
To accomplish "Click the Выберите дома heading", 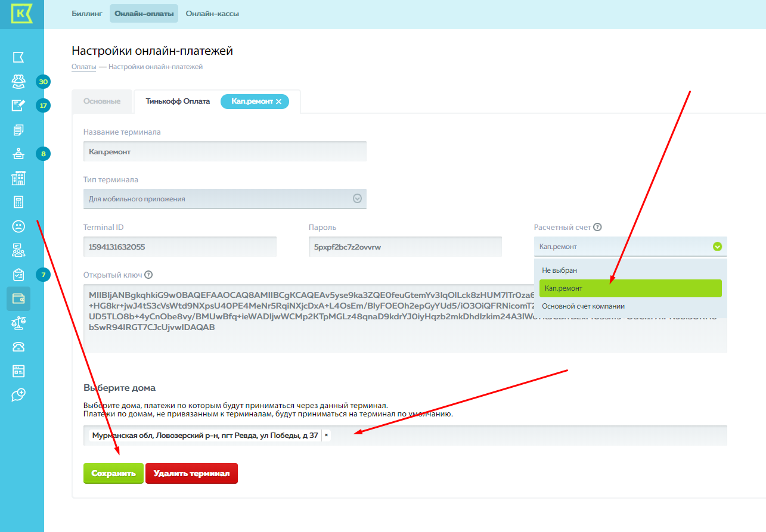I will point(119,388).
